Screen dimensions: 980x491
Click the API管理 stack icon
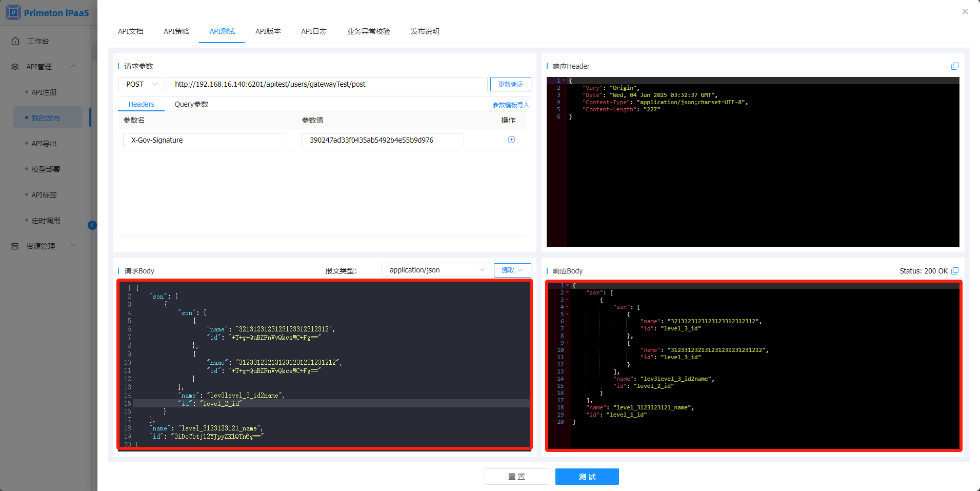pos(15,67)
